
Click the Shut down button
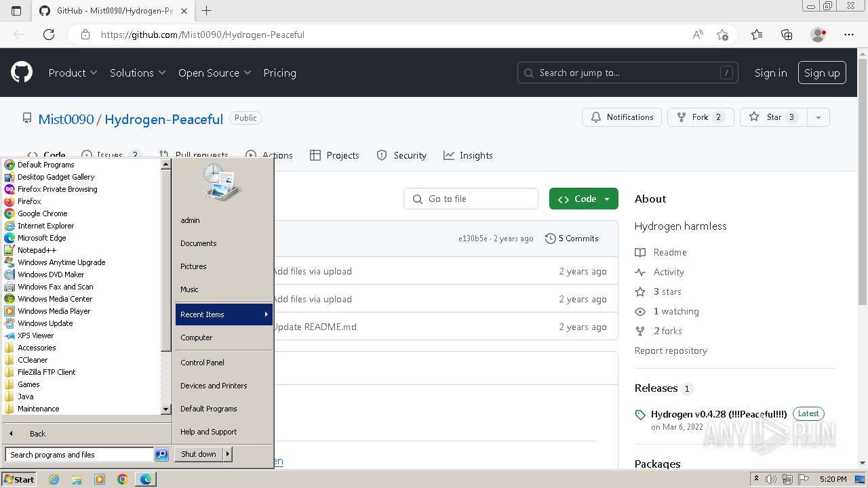tap(199, 454)
